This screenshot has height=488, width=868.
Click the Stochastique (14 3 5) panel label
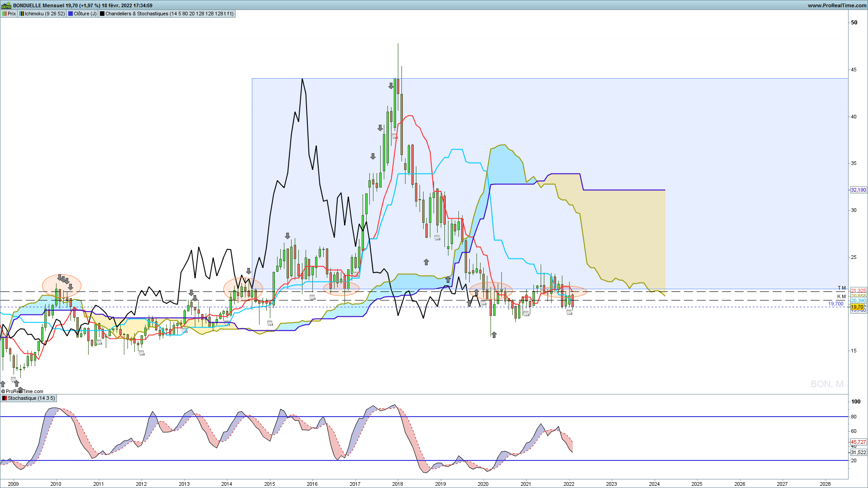(x=28, y=398)
